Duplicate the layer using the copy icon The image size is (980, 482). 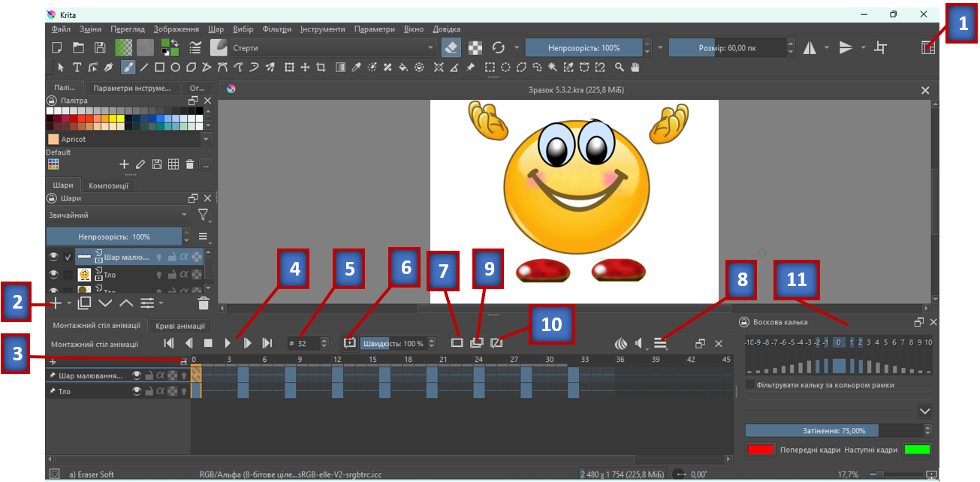click(x=84, y=303)
